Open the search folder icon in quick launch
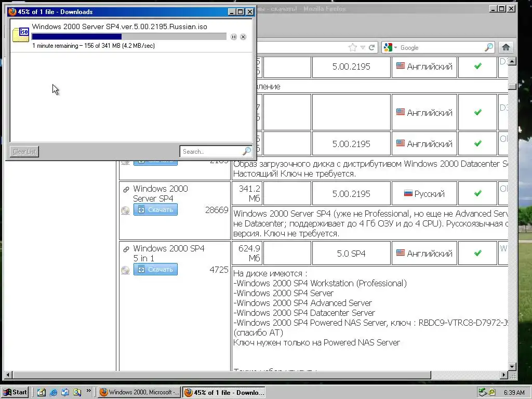The image size is (532, 399). click(77, 392)
